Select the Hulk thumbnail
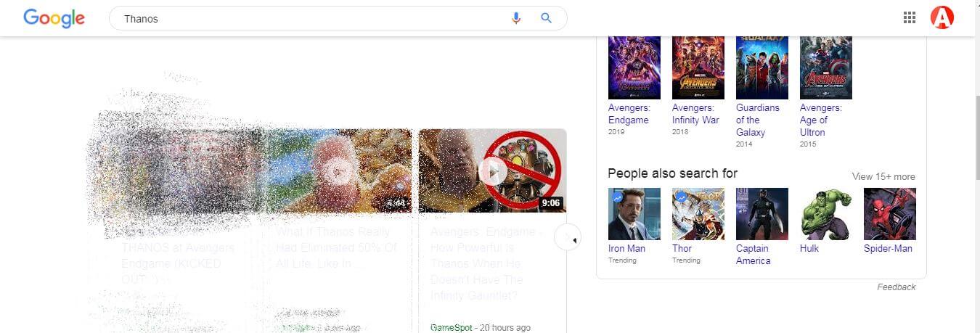The width and height of the screenshot is (980, 333). 826,214
